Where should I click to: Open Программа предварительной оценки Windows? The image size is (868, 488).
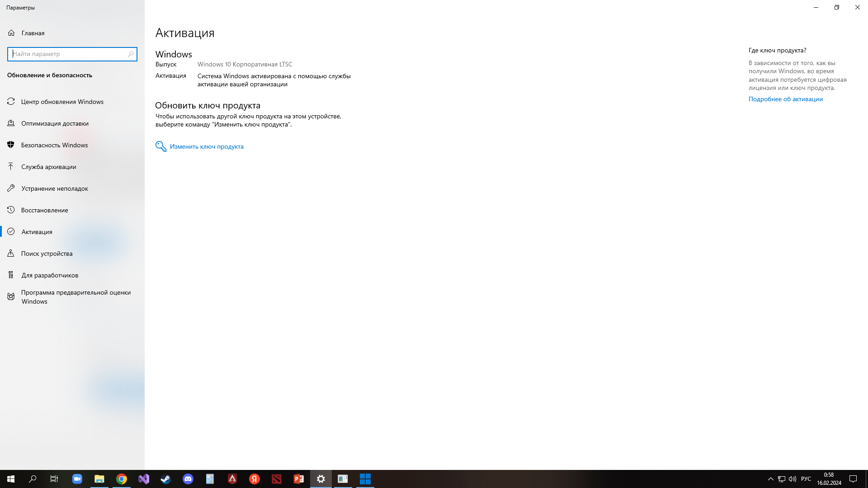click(x=72, y=297)
